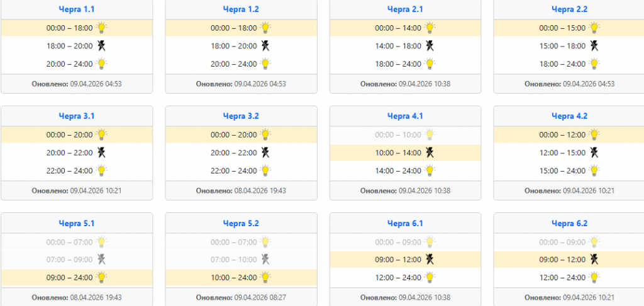Click the power-off icon for Черга 4.2 12:00–15:00
Screen dimensions: 644x306
coord(594,153)
